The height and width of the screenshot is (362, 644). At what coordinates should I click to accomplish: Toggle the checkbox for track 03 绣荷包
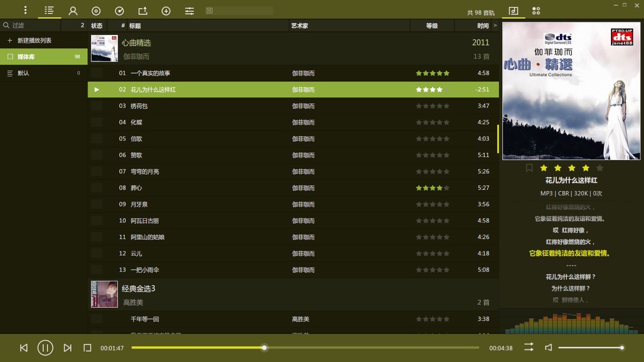click(x=97, y=106)
